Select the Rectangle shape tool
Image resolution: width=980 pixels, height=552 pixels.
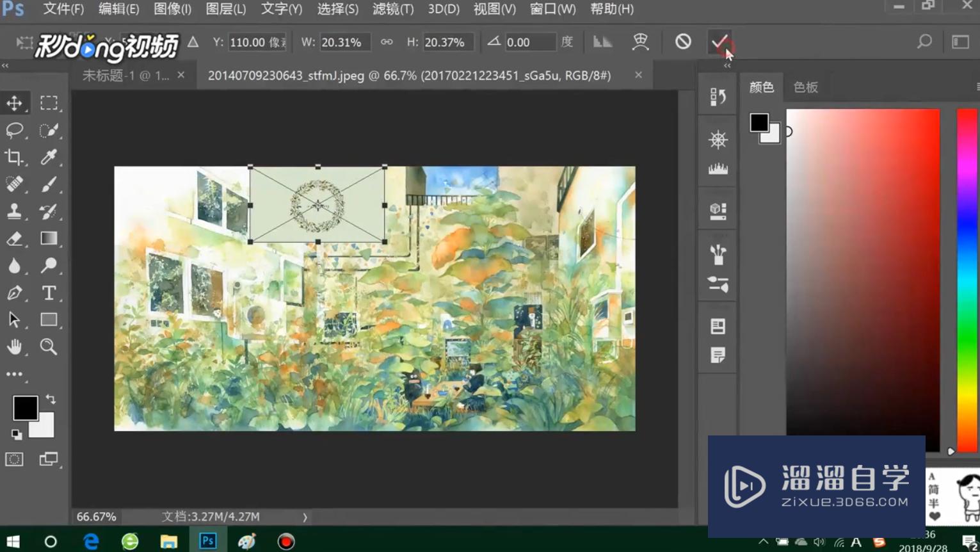(49, 320)
